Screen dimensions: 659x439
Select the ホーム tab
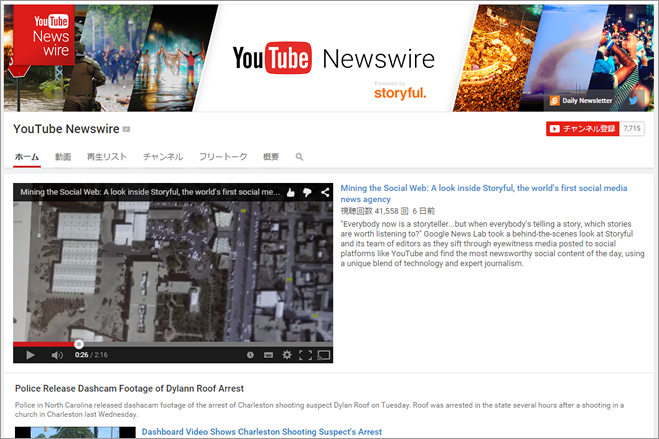tap(27, 157)
